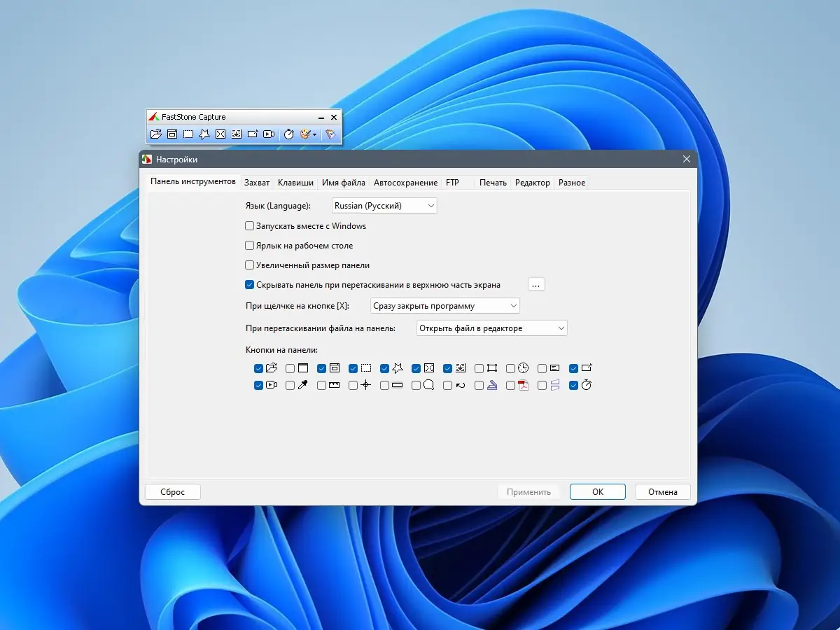
Task: Enable the screen ruler button checkbox
Action: pyautogui.click(x=321, y=385)
